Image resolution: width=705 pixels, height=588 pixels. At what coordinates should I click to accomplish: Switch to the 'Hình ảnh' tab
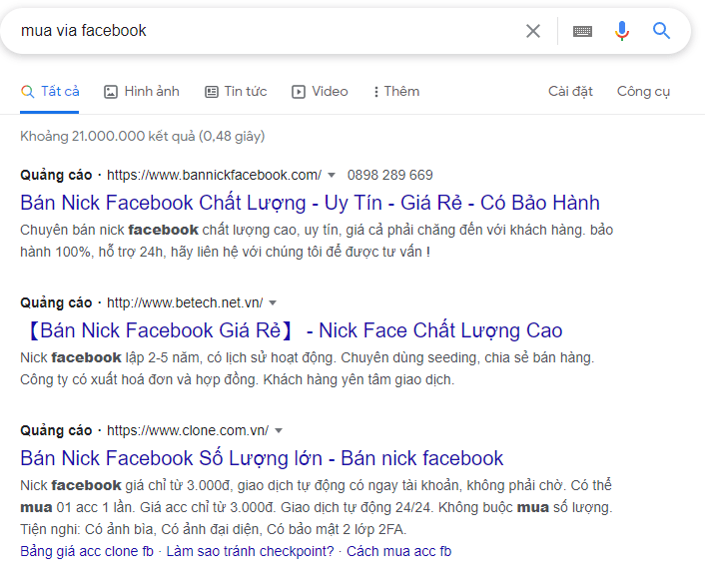point(142,92)
